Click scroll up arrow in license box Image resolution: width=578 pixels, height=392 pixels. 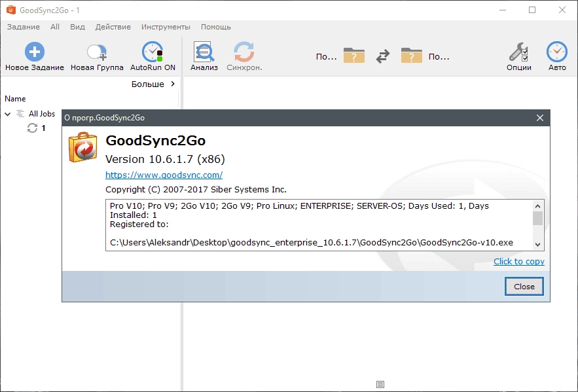pyautogui.click(x=538, y=206)
